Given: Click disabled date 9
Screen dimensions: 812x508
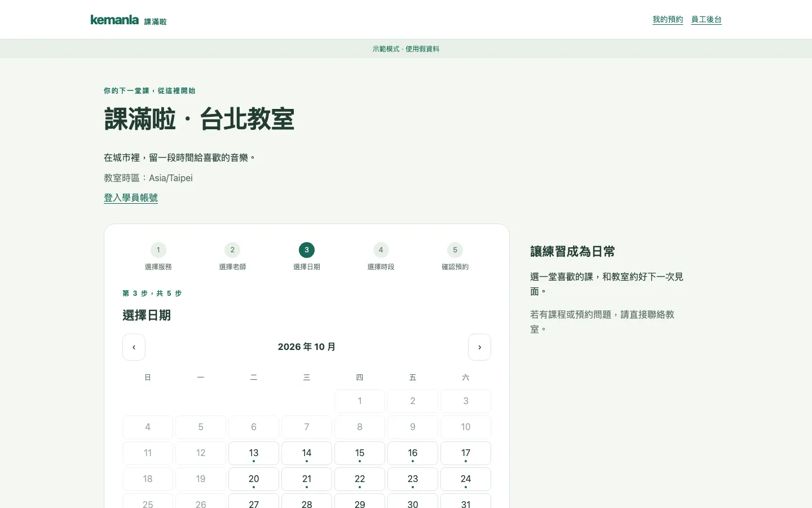Looking at the screenshot, I should [413, 427].
